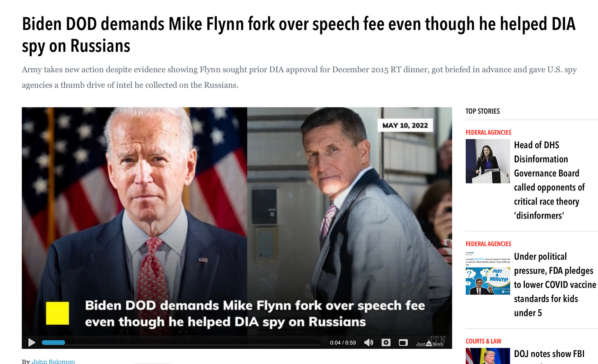This screenshot has width=598, height=364.
Task: Seek along the video progress bar
Action: pos(181,342)
